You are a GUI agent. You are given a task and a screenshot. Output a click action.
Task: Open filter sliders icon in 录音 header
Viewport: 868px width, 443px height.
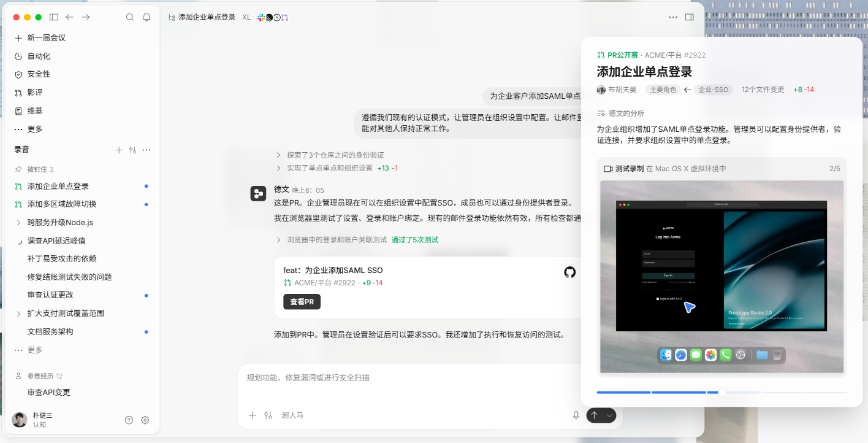click(x=132, y=150)
